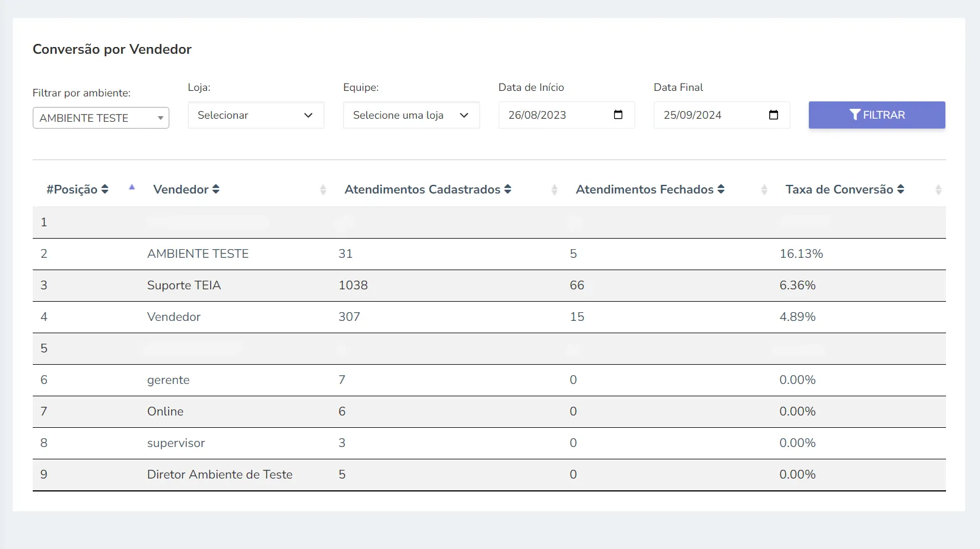Click the 66 closed count cell
This screenshot has width=980, height=549.
coord(577,285)
